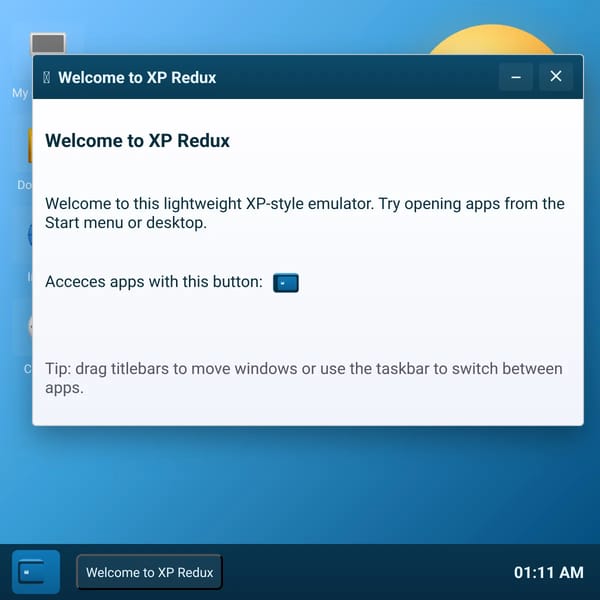Open the Start menu button on taskbar
The height and width of the screenshot is (600, 600).
pyautogui.click(x=36, y=572)
